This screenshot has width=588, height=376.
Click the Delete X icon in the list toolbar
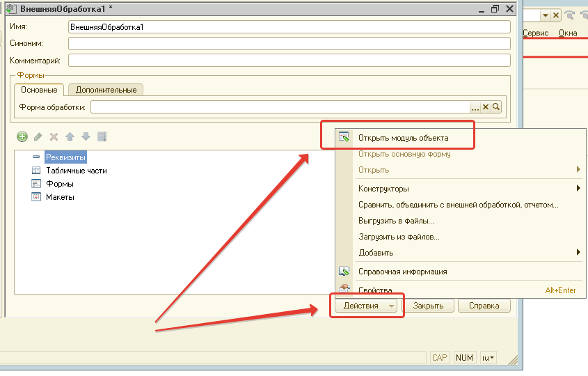click(54, 136)
